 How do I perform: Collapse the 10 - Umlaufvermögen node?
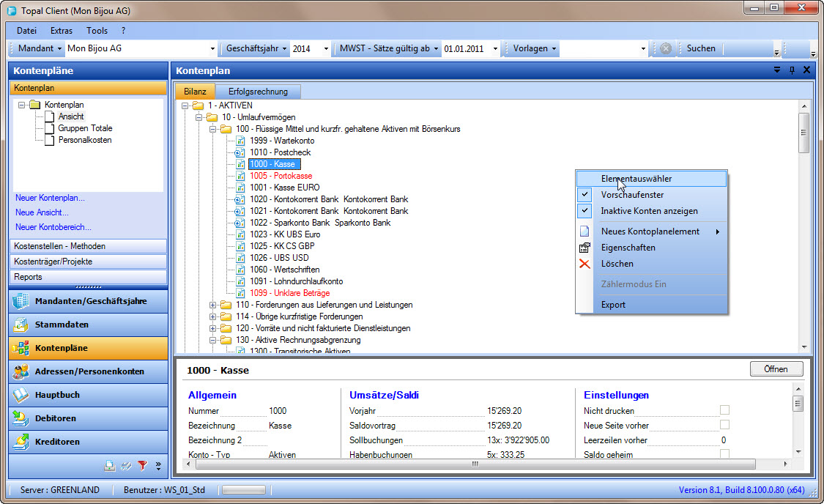pos(199,117)
